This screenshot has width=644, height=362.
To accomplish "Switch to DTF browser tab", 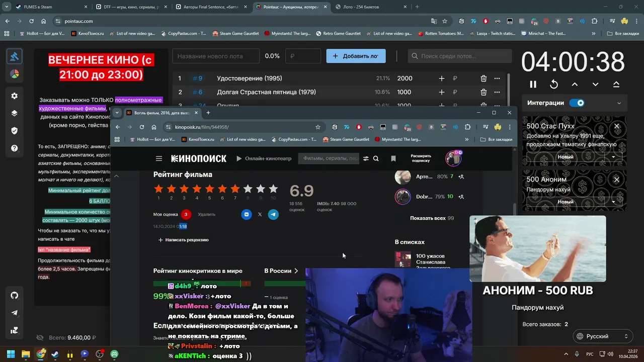I will click(x=131, y=7).
